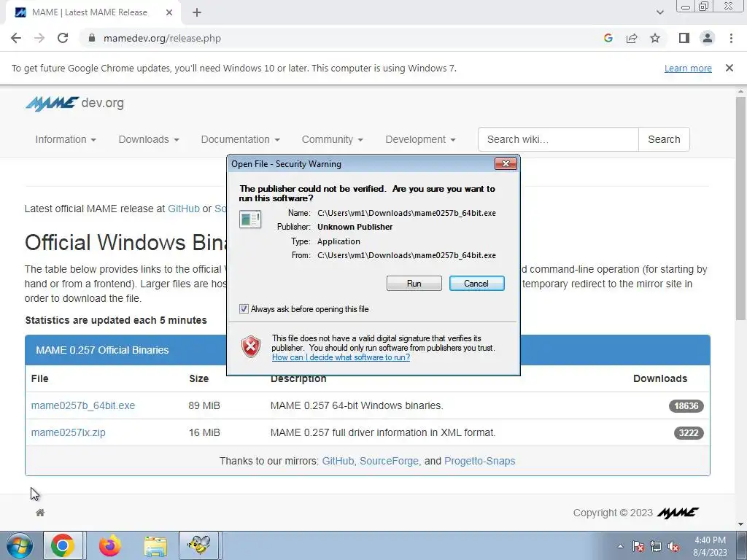Dismiss the Chrome update notification bar
This screenshot has height=560, width=747.
tap(729, 68)
